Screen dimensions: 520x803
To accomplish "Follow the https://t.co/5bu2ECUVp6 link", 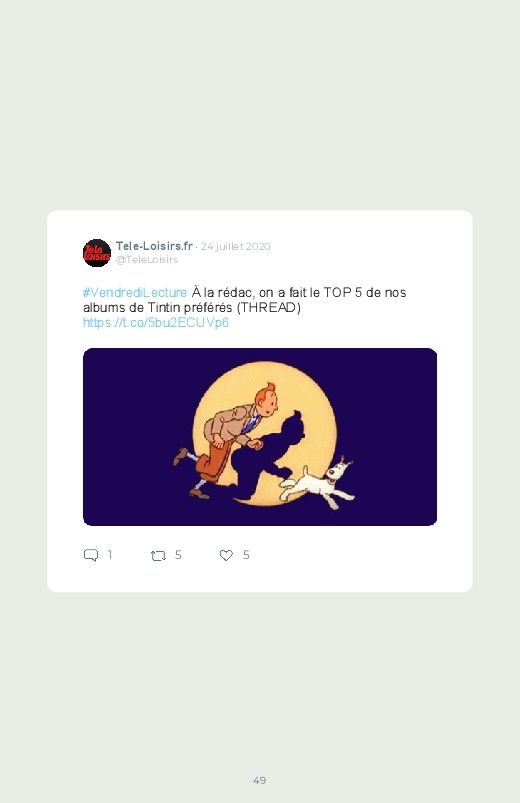I will pos(156,323).
